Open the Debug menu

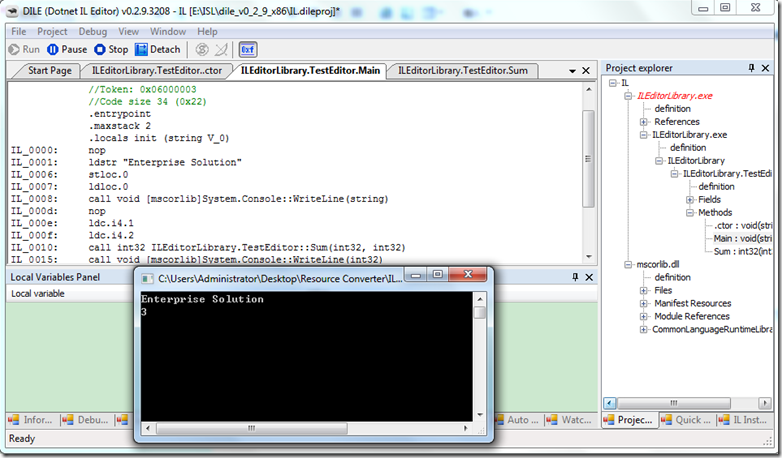coord(93,31)
